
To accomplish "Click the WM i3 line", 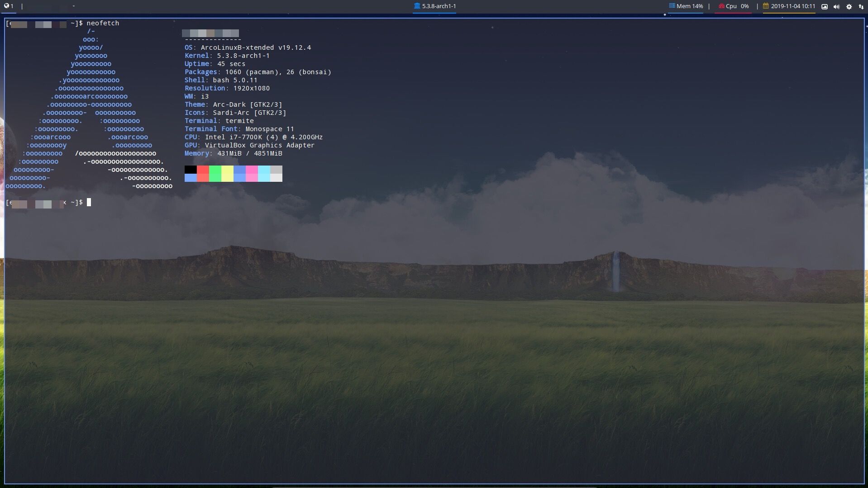I will tap(196, 96).
